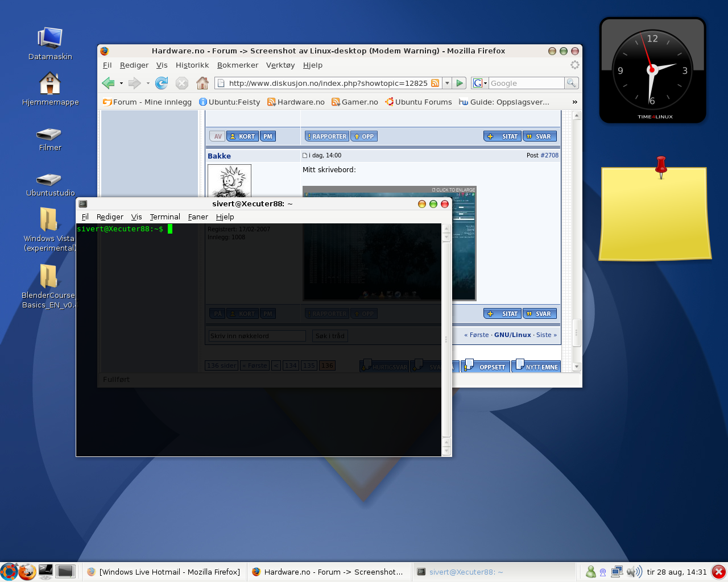The height and width of the screenshot is (582, 728).
Task: Click the top SITAT button
Action: [502, 136]
